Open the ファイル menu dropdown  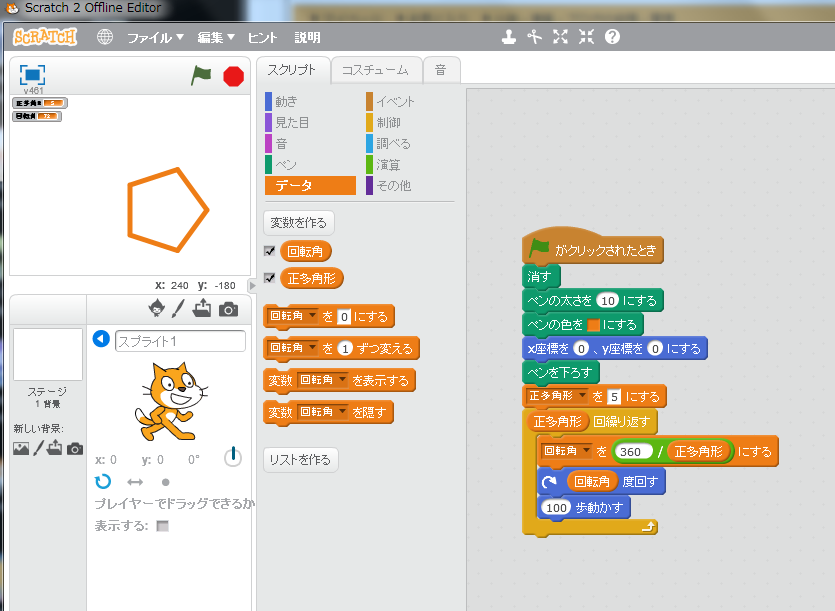(x=155, y=38)
